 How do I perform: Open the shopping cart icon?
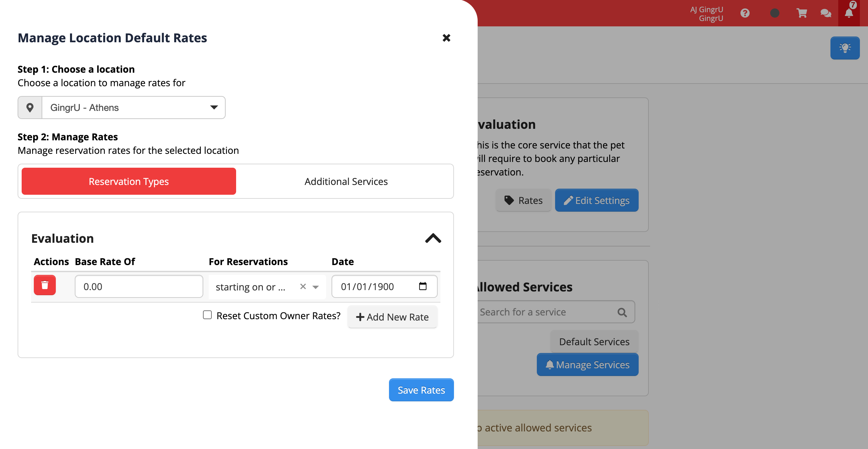coord(802,13)
